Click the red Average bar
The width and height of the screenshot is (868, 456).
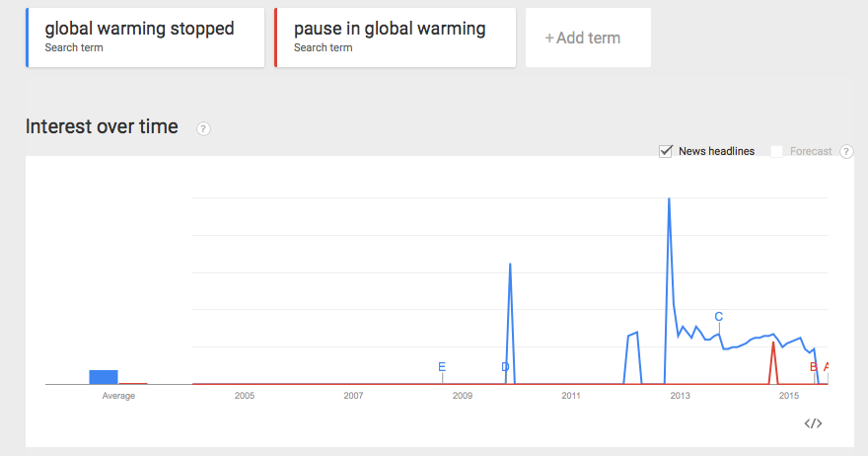pyautogui.click(x=133, y=383)
